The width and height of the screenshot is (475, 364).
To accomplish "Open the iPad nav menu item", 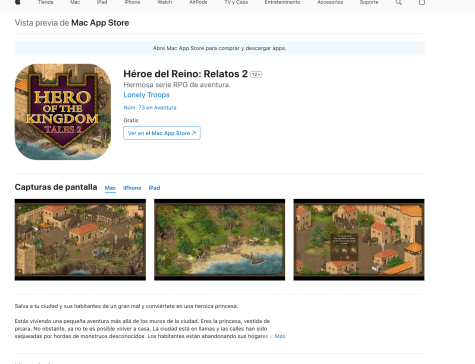I will click(102, 2).
